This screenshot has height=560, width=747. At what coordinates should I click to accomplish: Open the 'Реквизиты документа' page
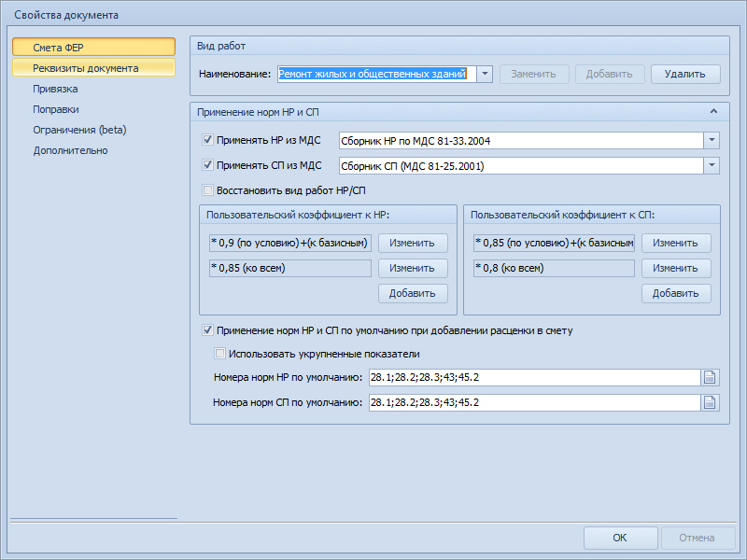(x=86, y=68)
